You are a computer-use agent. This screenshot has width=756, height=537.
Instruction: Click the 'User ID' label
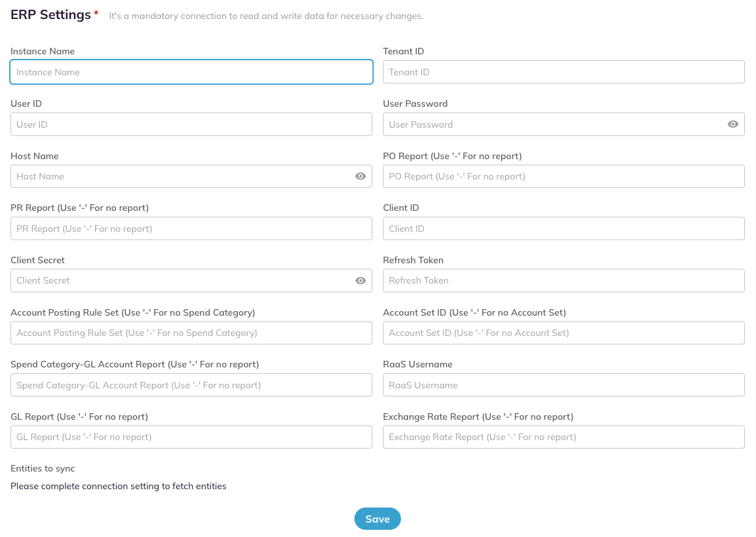[26, 103]
